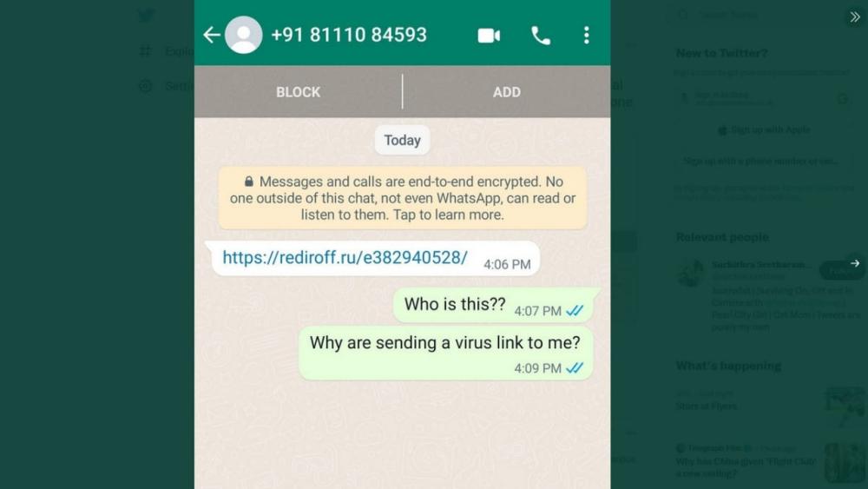The height and width of the screenshot is (489, 868).
Task: Expand the sidebar with double chevron icon
Action: click(x=855, y=17)
